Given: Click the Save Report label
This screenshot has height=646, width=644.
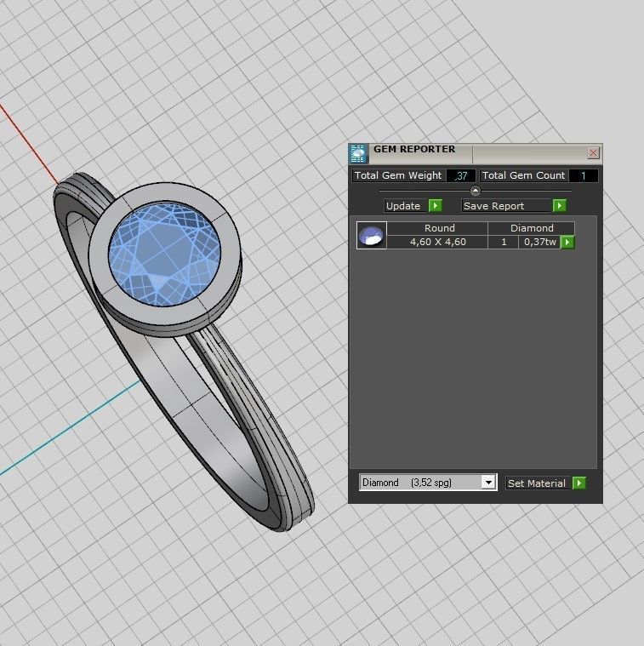Looking at the screenshot, I should coord(493,206).
